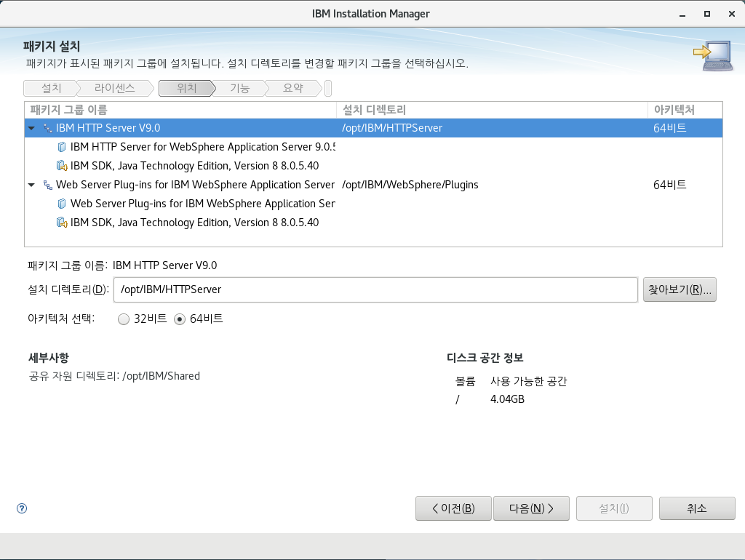Click the 아키텍처 column header
This screenshot has width=745, height=560.
tap(685, 111)
